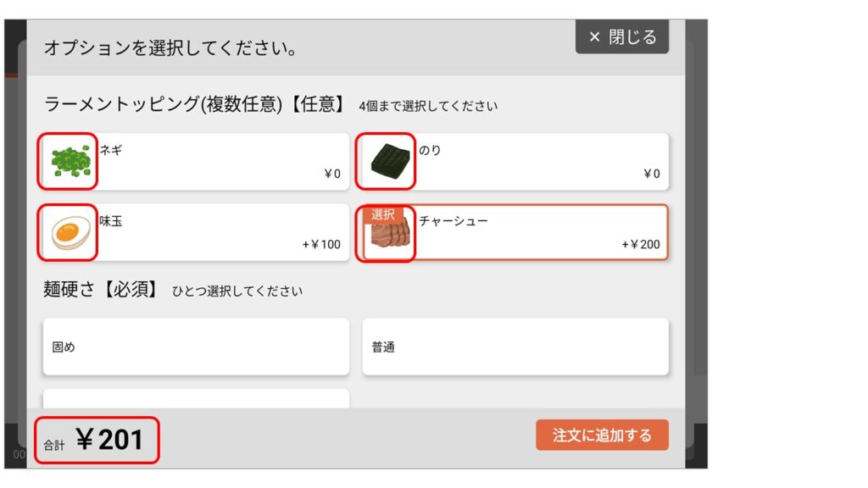
Task: Click the orange 選択 badge on チャーシュー
Action: [x=383, y=214]
